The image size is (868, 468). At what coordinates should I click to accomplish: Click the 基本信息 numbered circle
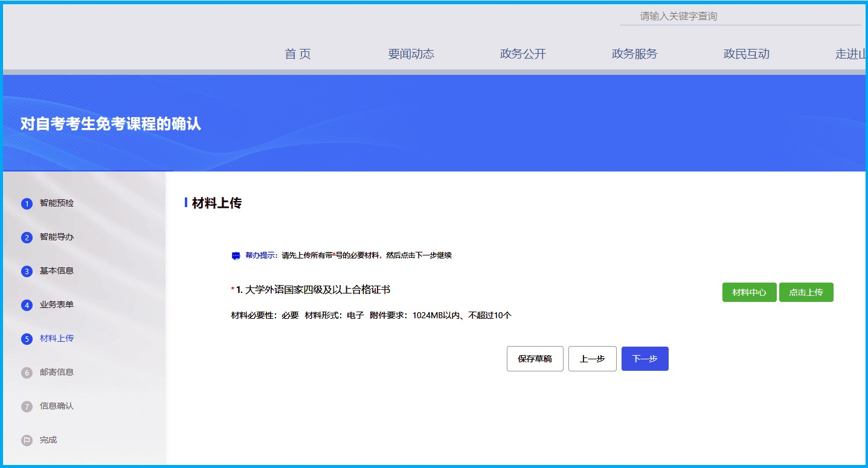(27, 271)
